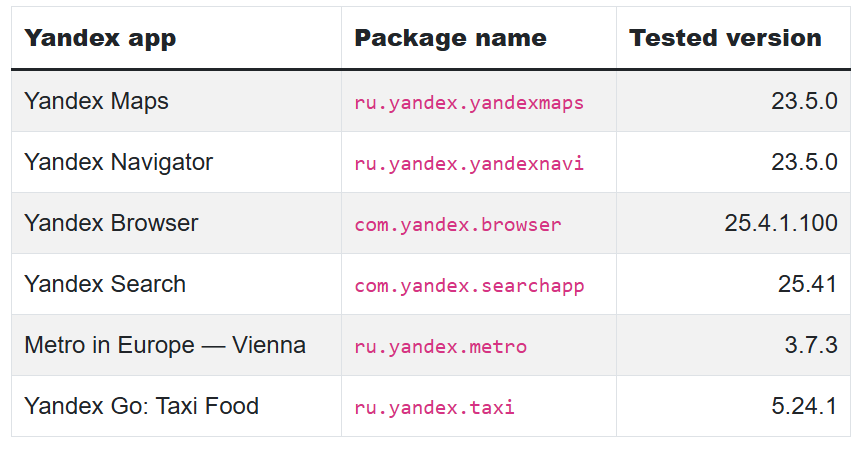Click the ru.yandex.yandexnavi package code

pos(469,164)
